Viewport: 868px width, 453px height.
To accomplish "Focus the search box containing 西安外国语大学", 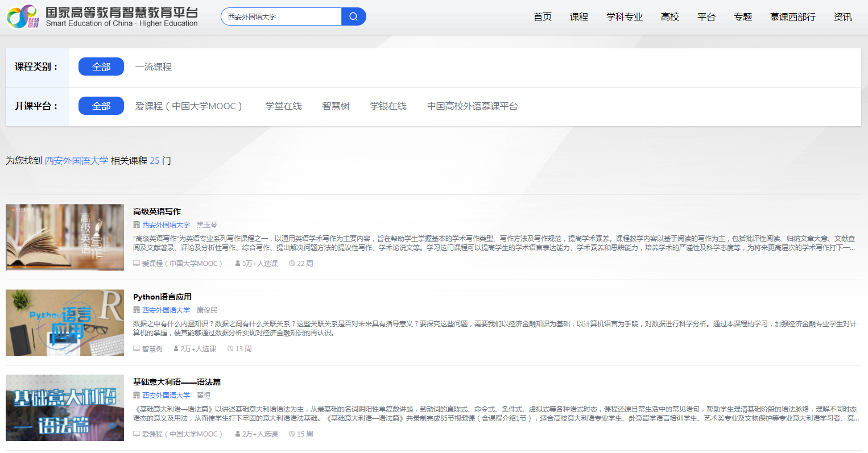I will pos(281,16).
